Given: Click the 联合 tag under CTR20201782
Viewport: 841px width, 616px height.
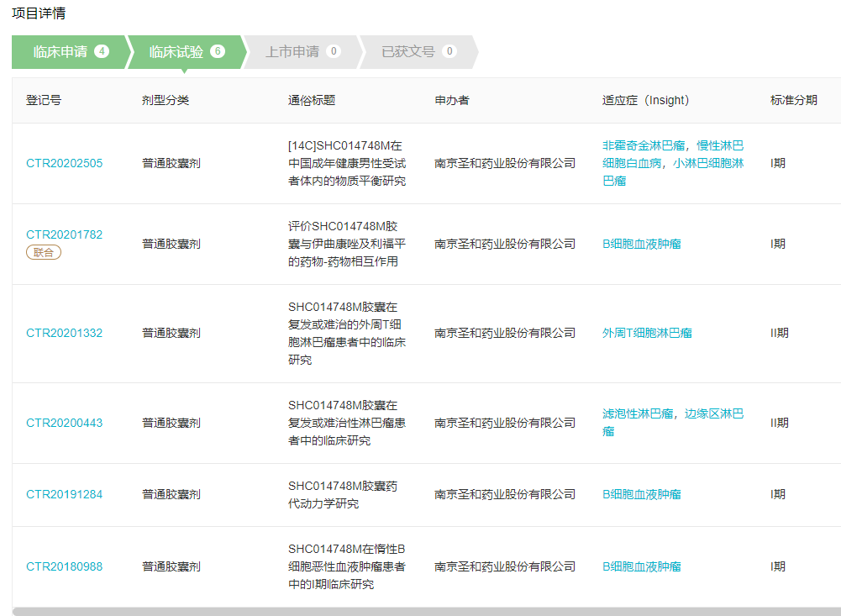Looking at the screenshot, I should click(44, 252).
